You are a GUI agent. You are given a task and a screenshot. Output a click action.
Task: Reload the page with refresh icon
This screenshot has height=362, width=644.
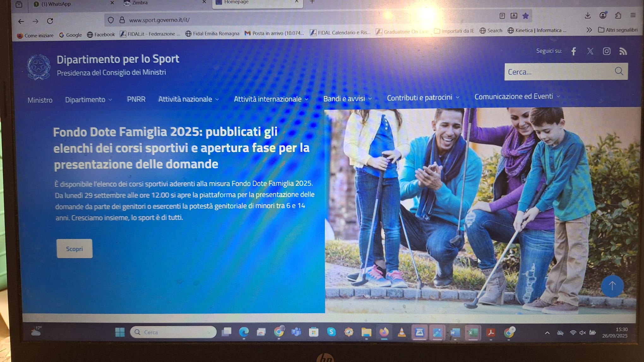tap(50, 21)
